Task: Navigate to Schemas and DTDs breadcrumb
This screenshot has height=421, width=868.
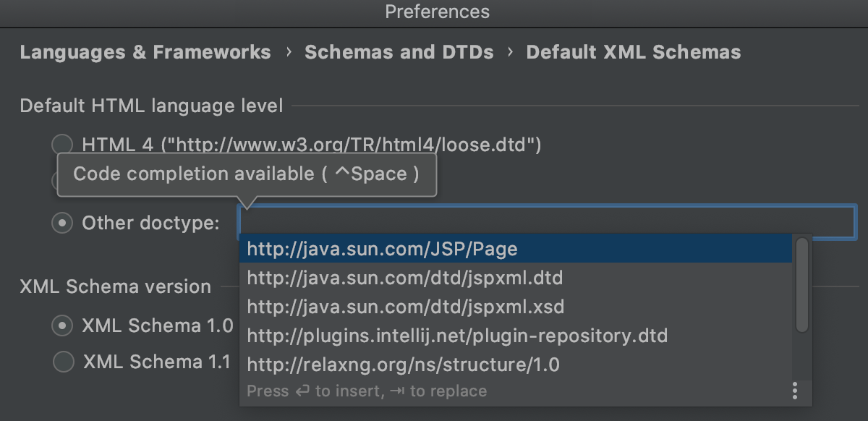Action: point(399,51)
